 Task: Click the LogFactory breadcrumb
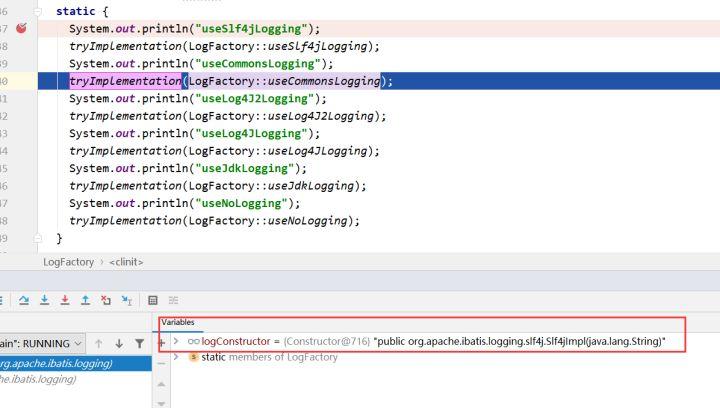tap(68, 261)
